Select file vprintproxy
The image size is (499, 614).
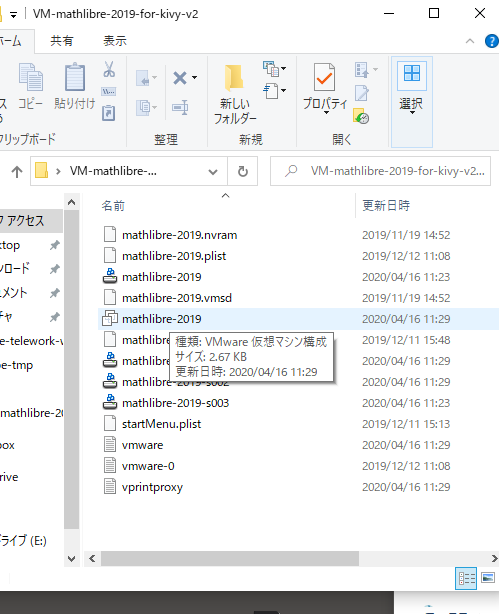point(152,487)
